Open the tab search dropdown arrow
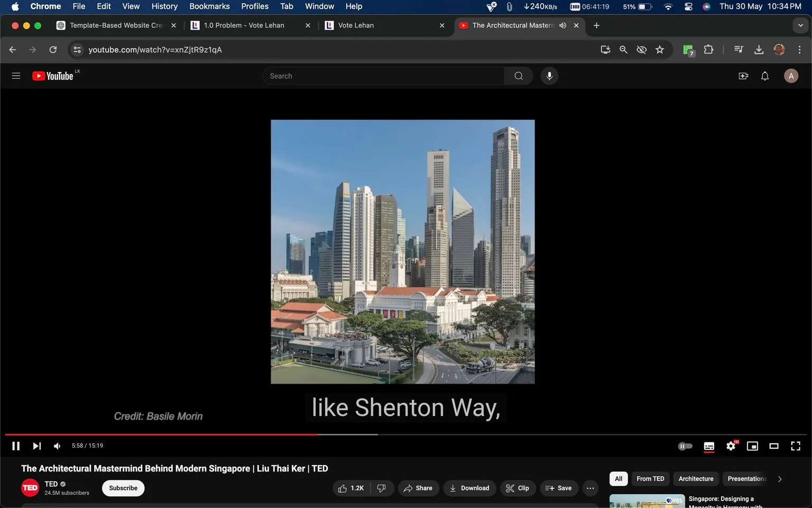812x508 pixels. (801, 25)
